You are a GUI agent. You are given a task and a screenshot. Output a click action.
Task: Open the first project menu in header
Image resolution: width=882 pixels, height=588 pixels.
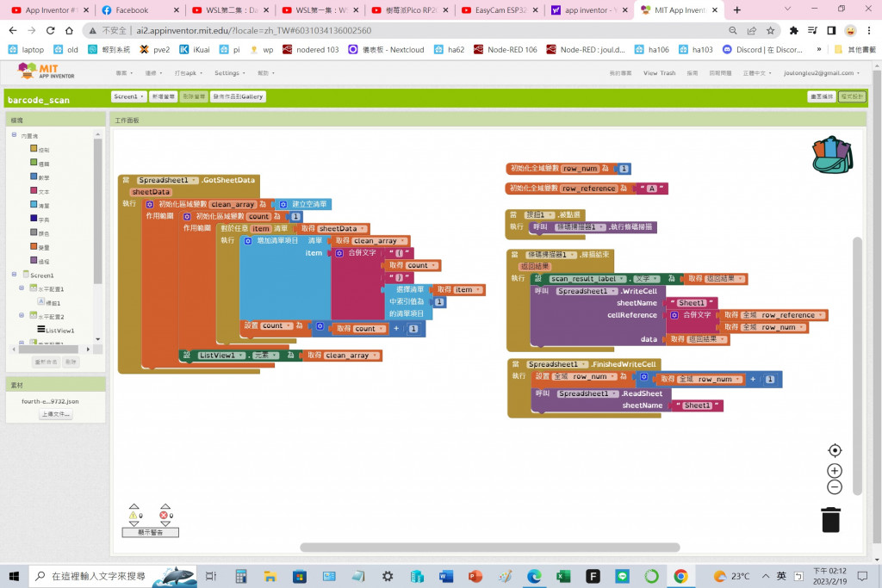click(x=124, y=73)
